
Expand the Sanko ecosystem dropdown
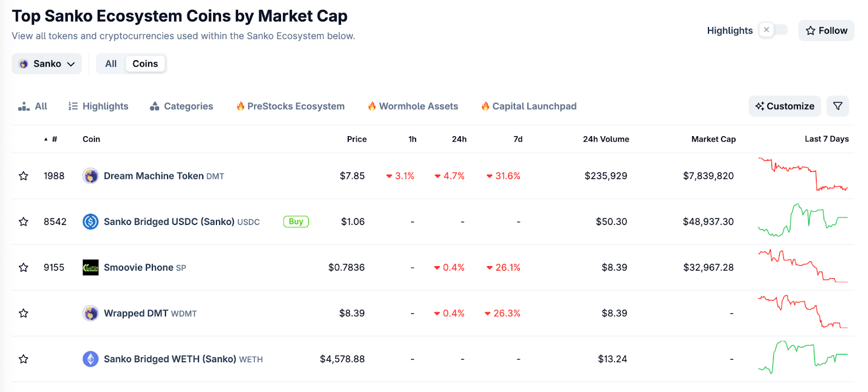pyautogui.click(x=47, y=63)
